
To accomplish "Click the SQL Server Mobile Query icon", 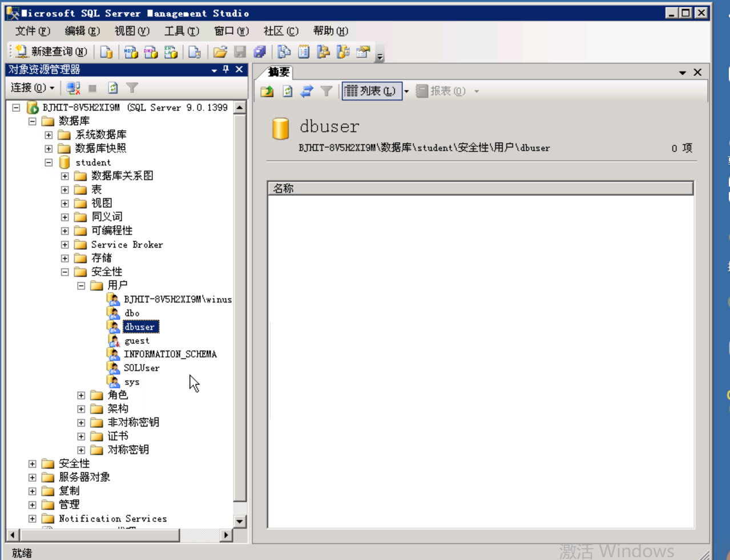I will point(195,52).
